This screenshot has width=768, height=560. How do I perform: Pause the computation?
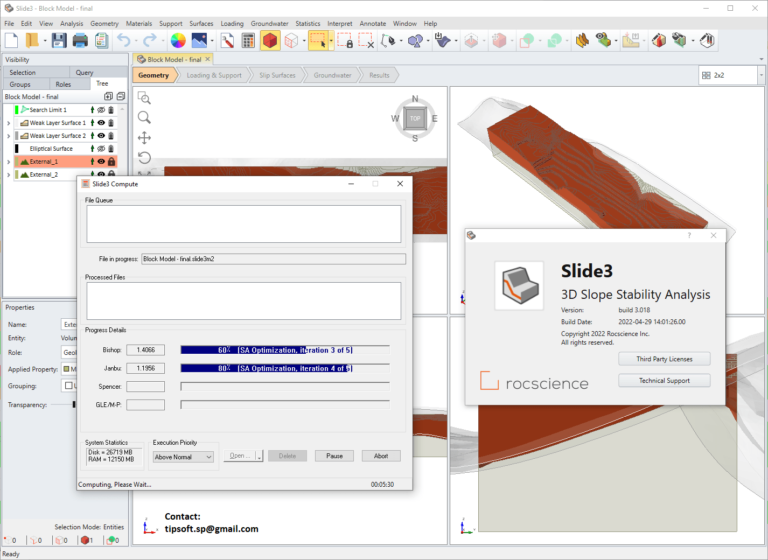click(334, 456)
